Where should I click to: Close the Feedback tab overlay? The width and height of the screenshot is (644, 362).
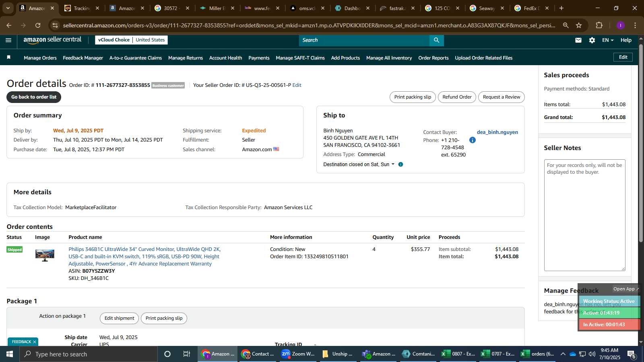35,342
